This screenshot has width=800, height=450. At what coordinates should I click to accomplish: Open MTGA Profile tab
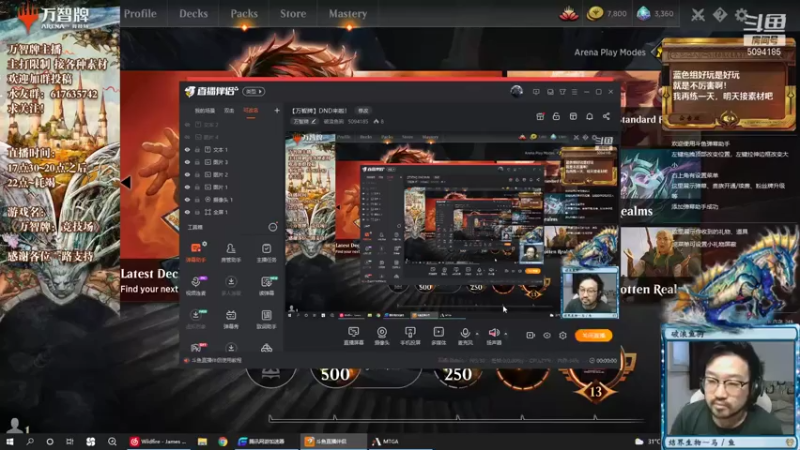(x=140, y=14)
